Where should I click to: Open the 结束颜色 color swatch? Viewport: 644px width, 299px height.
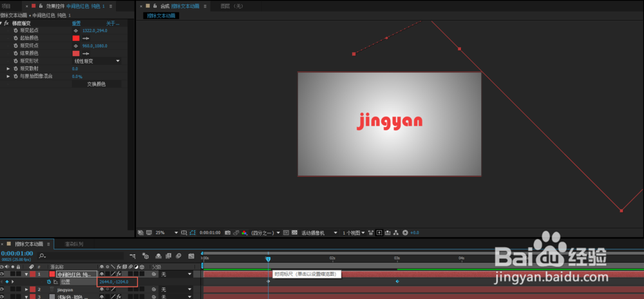pos(76,53)
